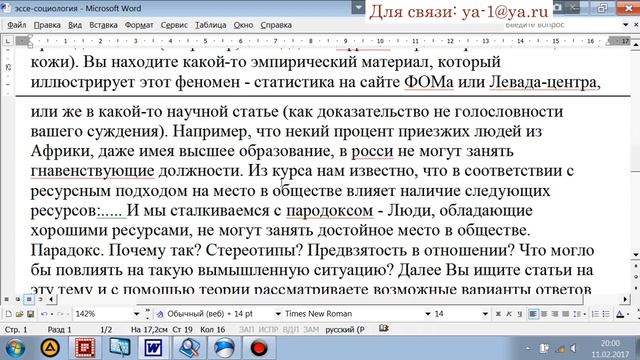Switch to Normal view button
This screenshot has height=360, width=640.
pos(7,300)
